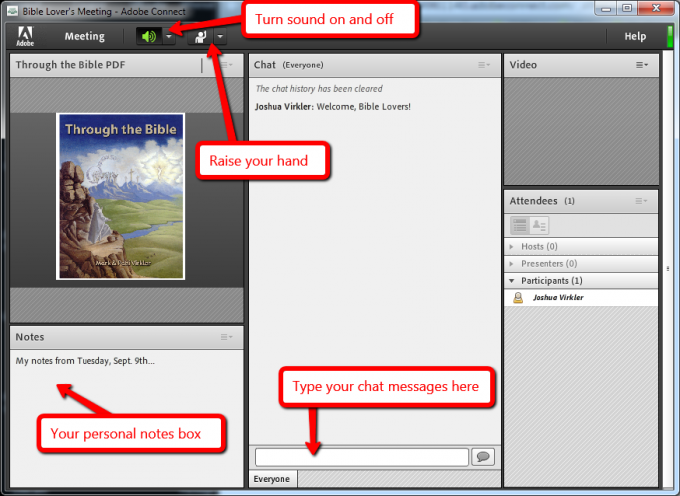The height and width of the screenshot is (496, 680).
Task: Close the Adobe Connect window
Action: [x=656, y=9]
